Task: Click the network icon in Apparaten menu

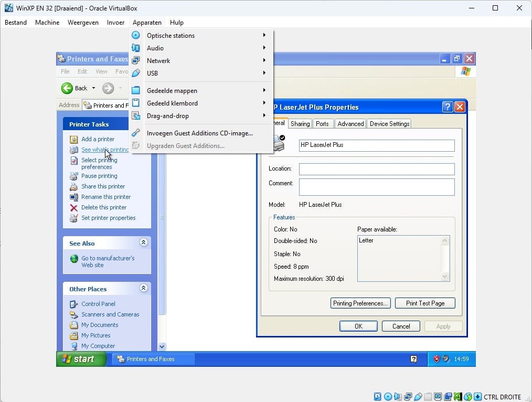Action: pyautogui.click(x=136, y=60)
